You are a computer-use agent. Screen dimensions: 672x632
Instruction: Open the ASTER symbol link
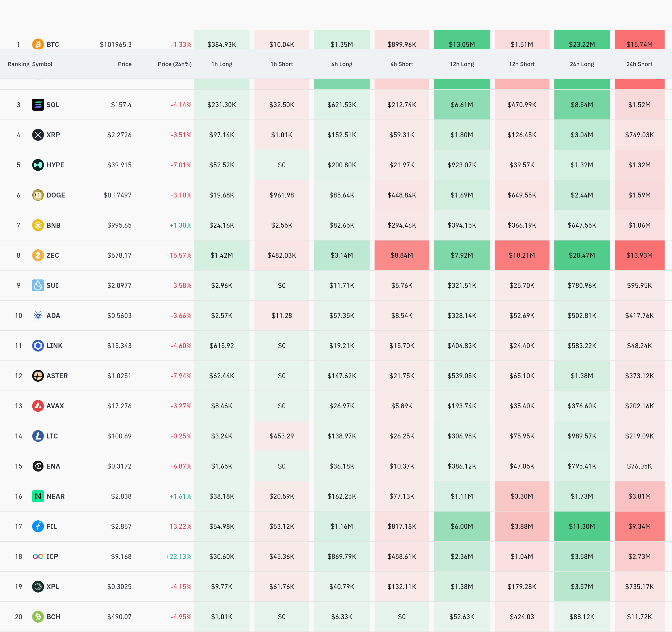coord(57,375)
